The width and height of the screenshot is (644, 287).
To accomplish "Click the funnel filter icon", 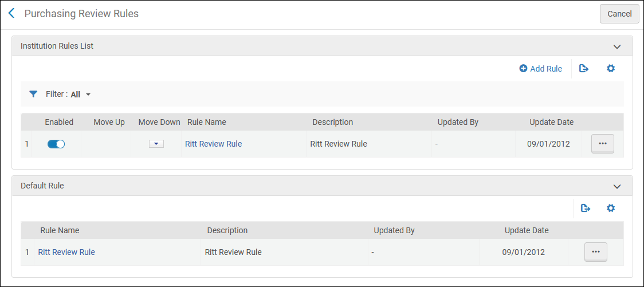I will pos(33,94).
